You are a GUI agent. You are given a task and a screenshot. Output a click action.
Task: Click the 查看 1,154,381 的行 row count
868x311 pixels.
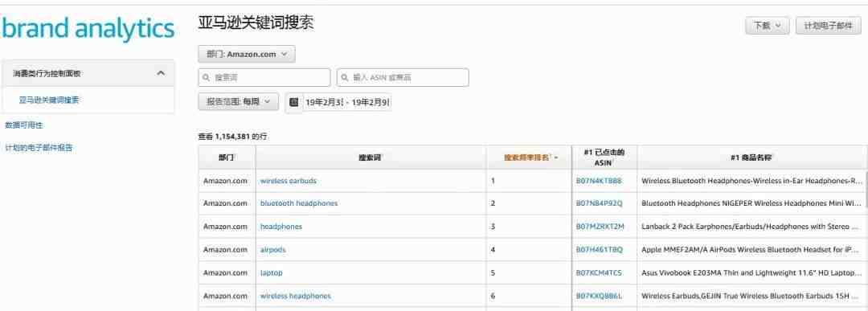tap(232, 136)
